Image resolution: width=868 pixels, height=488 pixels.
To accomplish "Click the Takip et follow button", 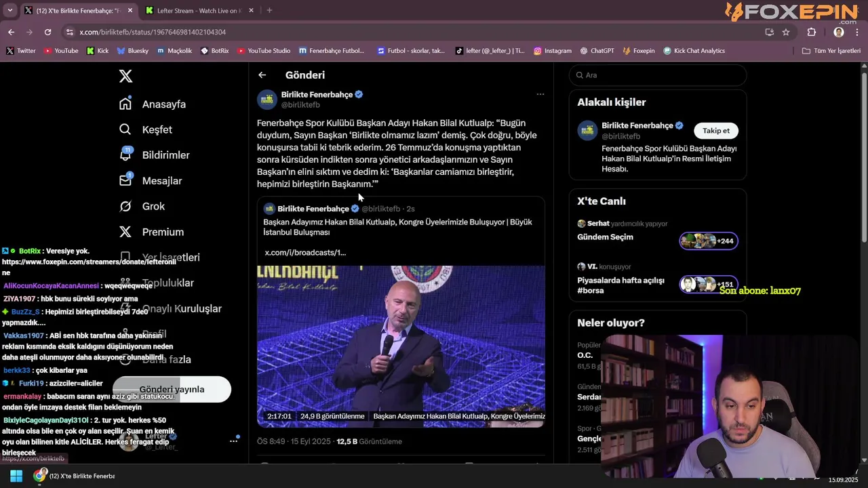I will pos(716,131).
